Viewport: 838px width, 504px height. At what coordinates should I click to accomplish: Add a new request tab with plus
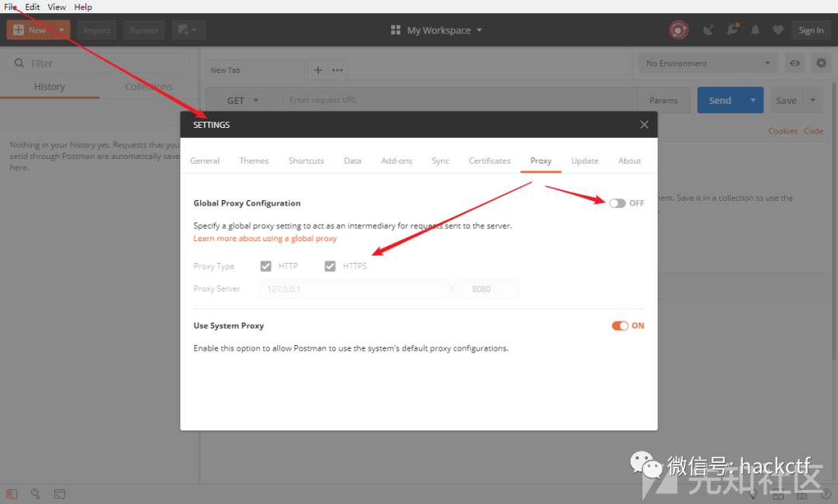(317, 70)
